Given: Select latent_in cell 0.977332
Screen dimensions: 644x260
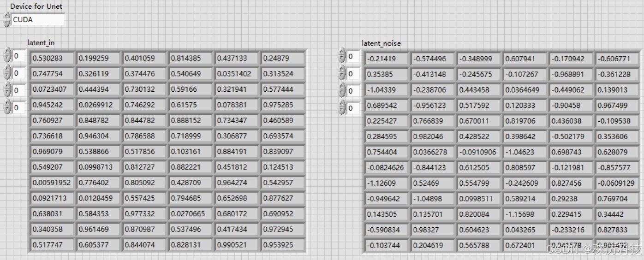Looking at the screenshot, I should [144, 213].
